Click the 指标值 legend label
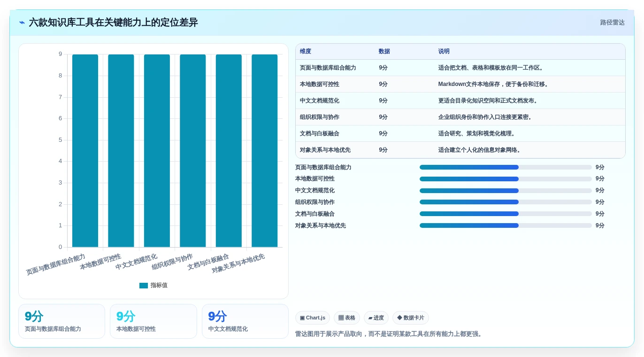Viewport: 644px width, 357px height. [x=159, y=286]
